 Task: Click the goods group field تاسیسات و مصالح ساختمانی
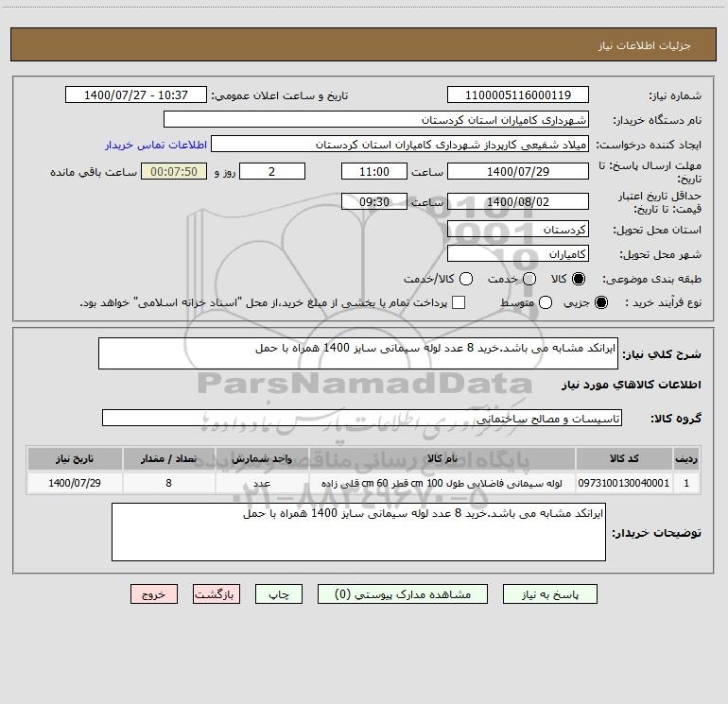362,418
